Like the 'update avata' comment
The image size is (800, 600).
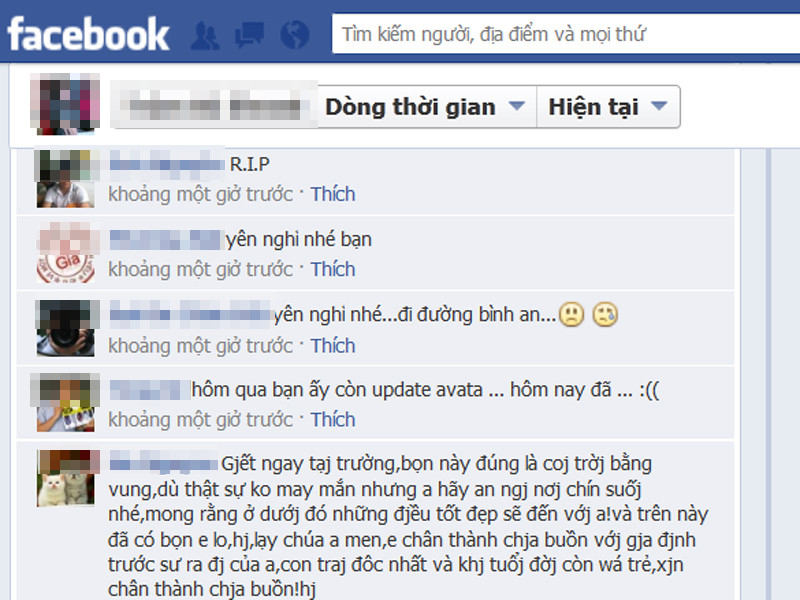tap(333, 420)
